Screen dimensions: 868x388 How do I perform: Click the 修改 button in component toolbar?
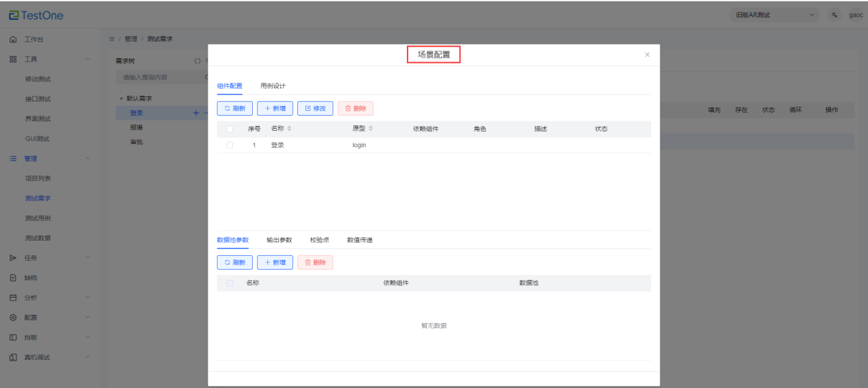tap(315, 108)
